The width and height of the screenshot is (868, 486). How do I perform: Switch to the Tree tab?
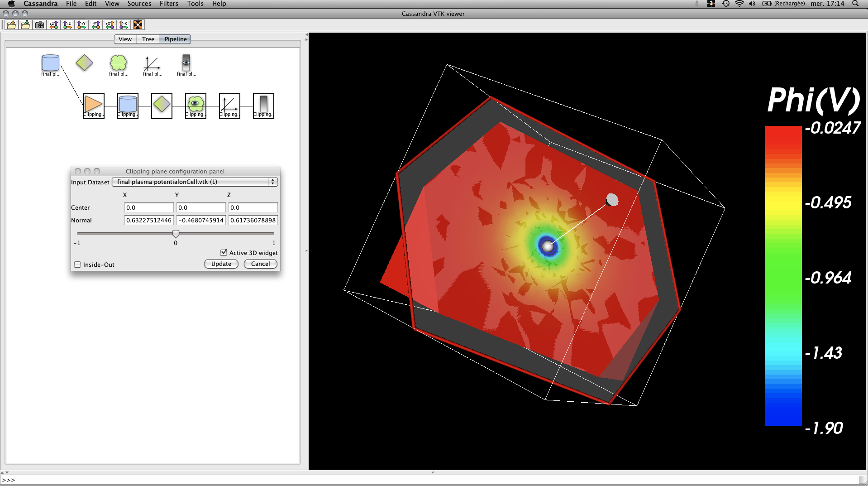click(x=148, y=39)
